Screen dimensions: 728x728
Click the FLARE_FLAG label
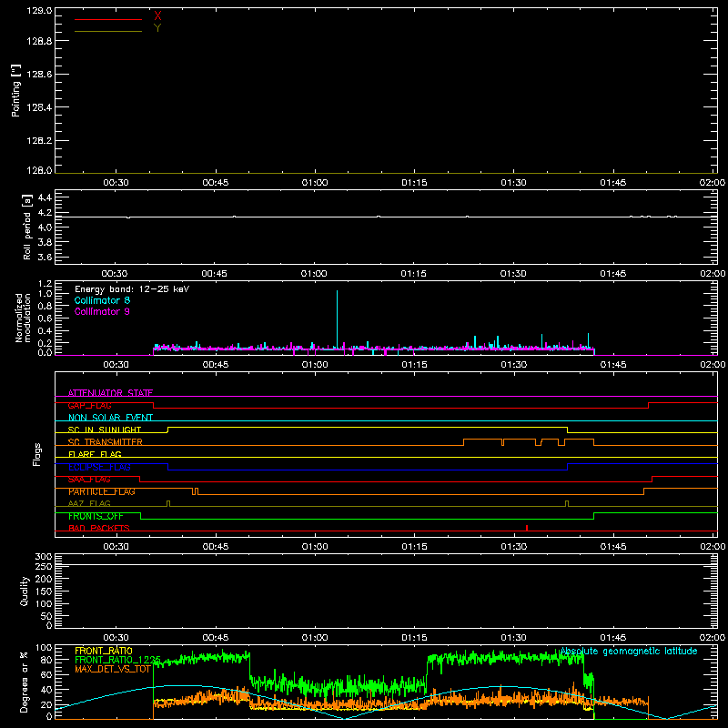[95, 454]
